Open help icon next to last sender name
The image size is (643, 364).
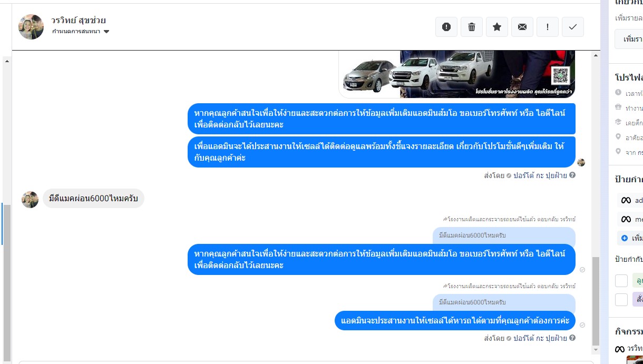click(572, 338)
